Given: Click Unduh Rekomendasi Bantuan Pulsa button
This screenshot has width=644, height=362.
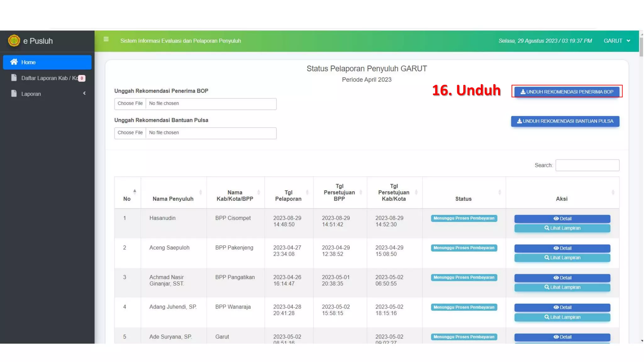Looking at the screenshot, I should pyautogui.click(x=565, y=121).
